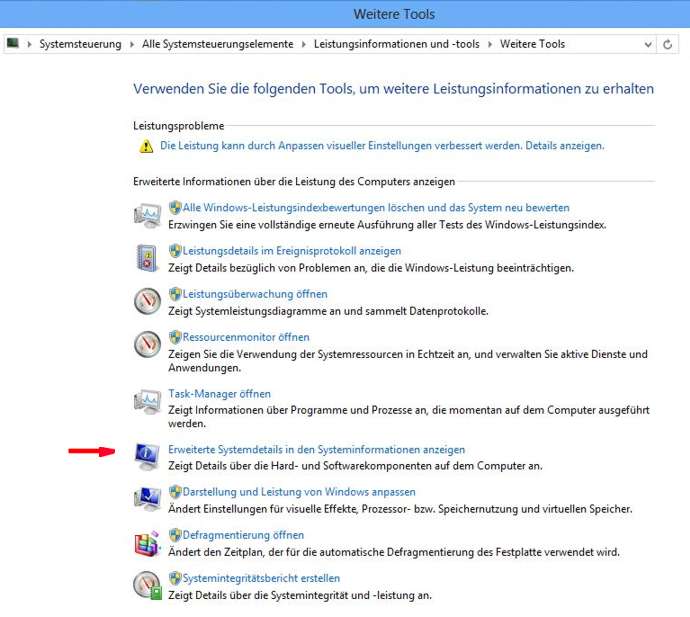Image resolution: width=690 pixels, height=617 pixels.
Task: Click the gauge icon beside Systemintegritätsbericht erstellen
Action: pos(148,586)
